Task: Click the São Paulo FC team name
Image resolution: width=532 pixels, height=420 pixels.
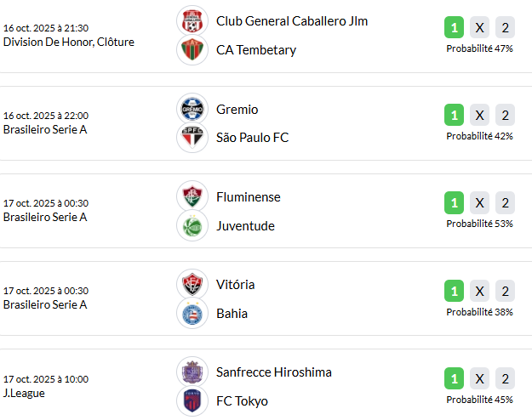Action: [253, 138]
